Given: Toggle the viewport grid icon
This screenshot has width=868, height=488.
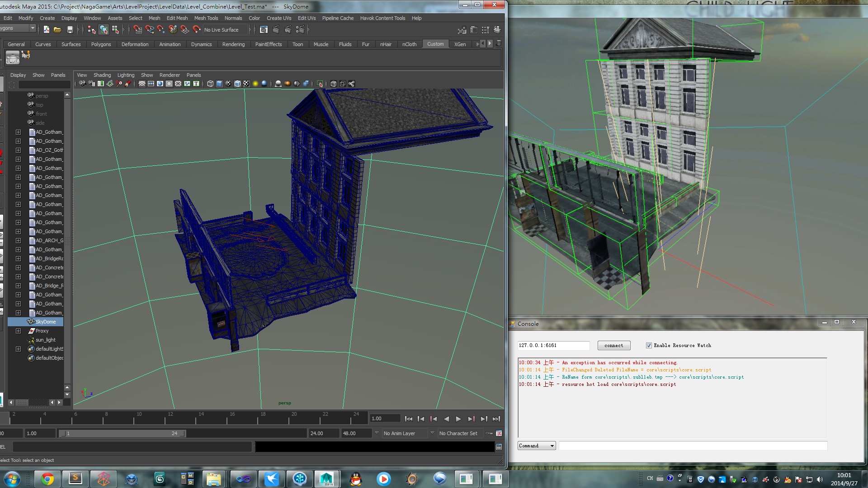Looking at the screenshot, I should pyautogui.click(x=142, y=84).
